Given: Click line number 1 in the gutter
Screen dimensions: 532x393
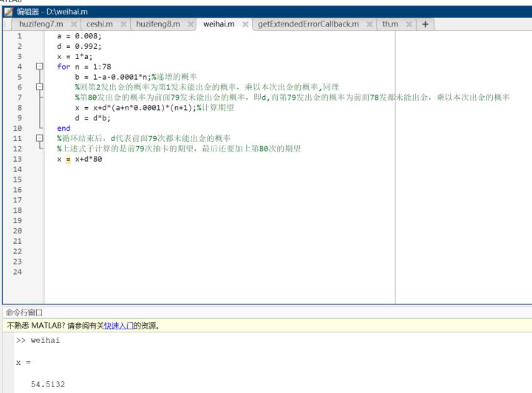Looking at the screenshot, I should click(x=19, y=36).
